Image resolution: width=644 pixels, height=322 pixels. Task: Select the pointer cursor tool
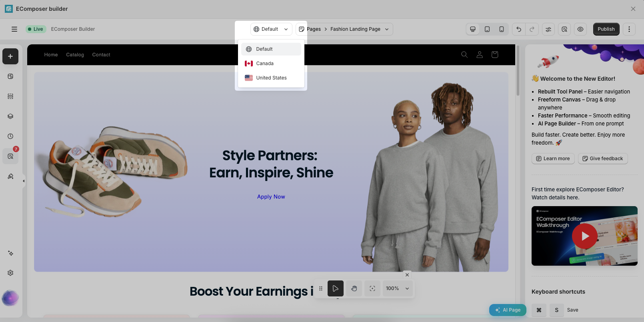(x=336, y=288)
